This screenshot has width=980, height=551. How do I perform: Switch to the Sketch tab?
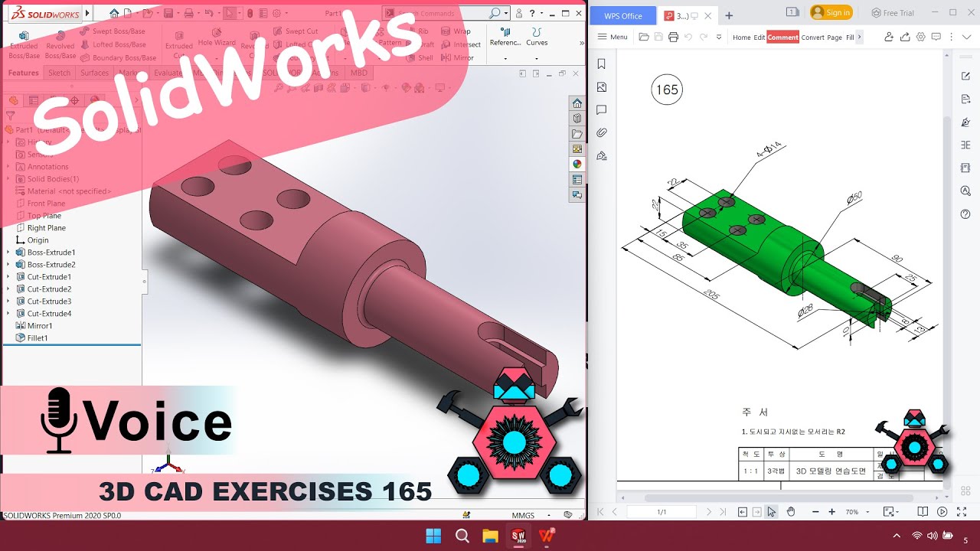(59, 73)
